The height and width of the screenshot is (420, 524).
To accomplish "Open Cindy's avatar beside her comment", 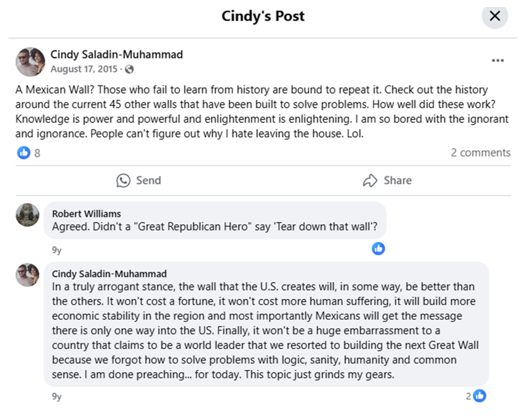I will (27, 275).
